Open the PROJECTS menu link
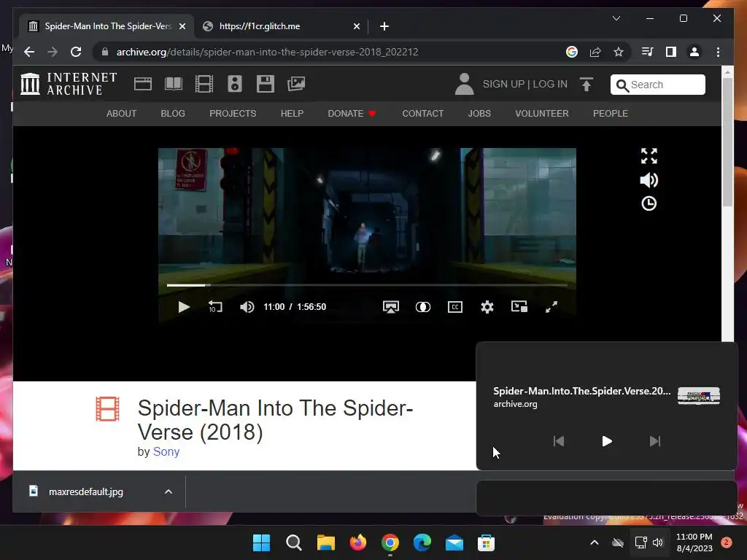Viewport: 747px width, 560px height. [x=233, y=114]
